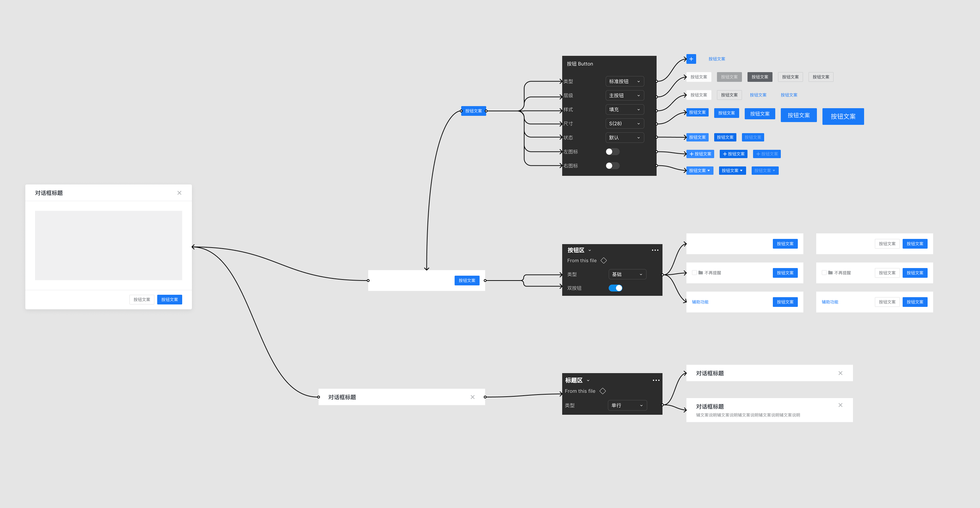Screen dimensions: 980x508
Task: Click the X icon on two-line title variant
Action: [x=840, y=405]
